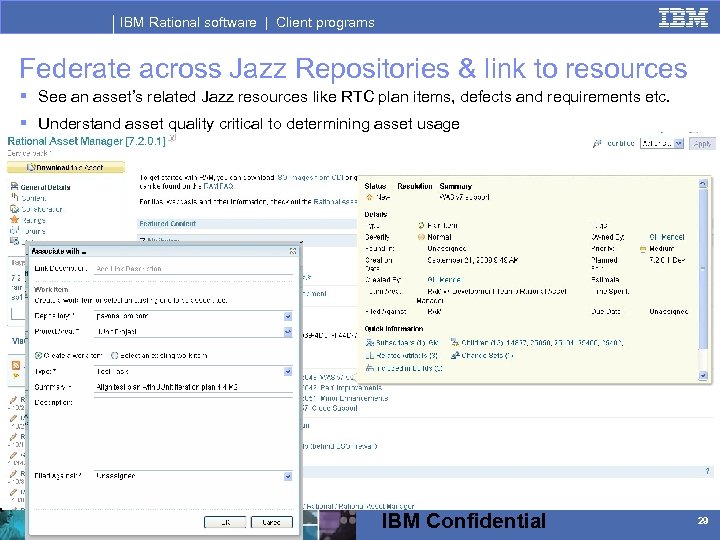The width and height of the screenshot is (720, 540).
Task: Click the help question mark icon
Action: (x=708, y=471)
